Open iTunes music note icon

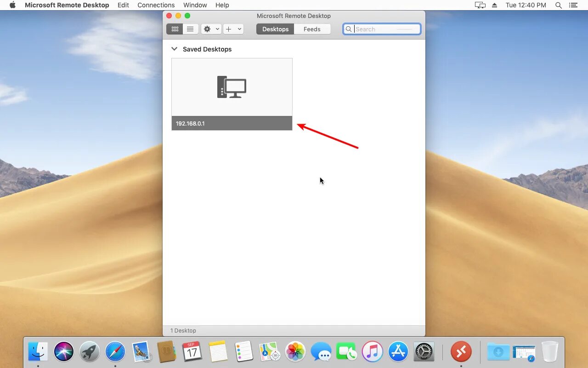[x=373, y=352]
